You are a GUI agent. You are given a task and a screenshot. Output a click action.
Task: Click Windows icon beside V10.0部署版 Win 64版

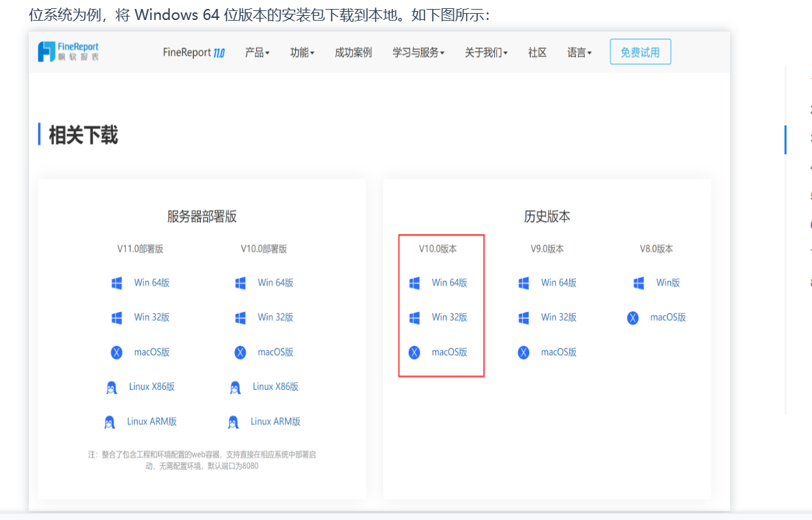click(240, 283)
